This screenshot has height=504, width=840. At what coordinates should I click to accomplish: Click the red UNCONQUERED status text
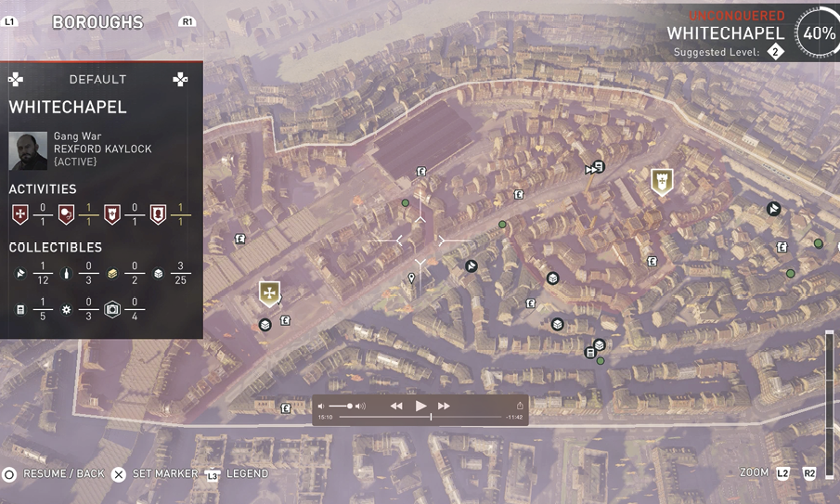(x=737, y=16)
